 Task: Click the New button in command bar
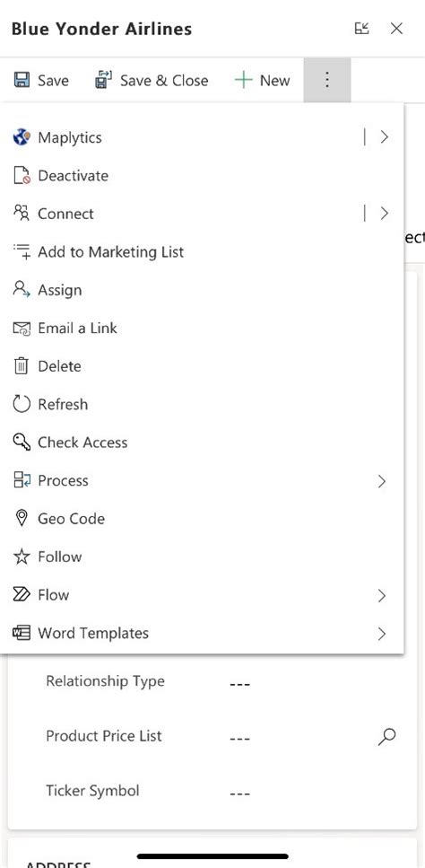tap(262, 80)
